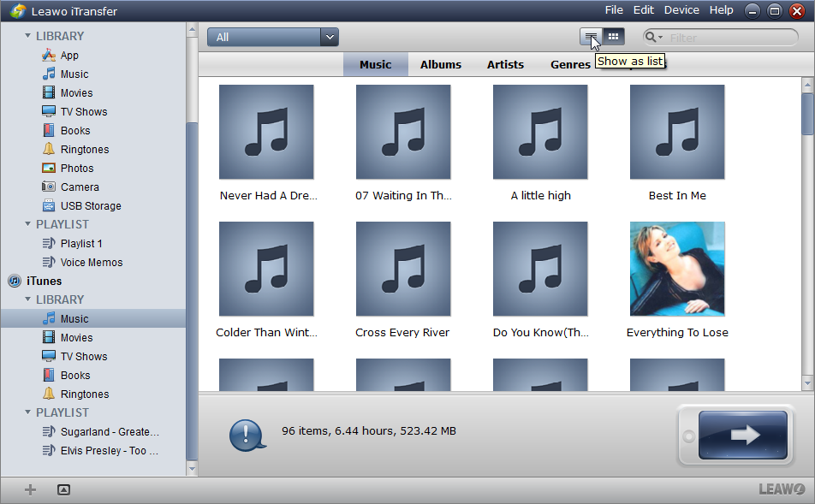This screenshot has width=815, height=504.
Task: Collapse the device PLAYLIST section
Action: [28, 224]
